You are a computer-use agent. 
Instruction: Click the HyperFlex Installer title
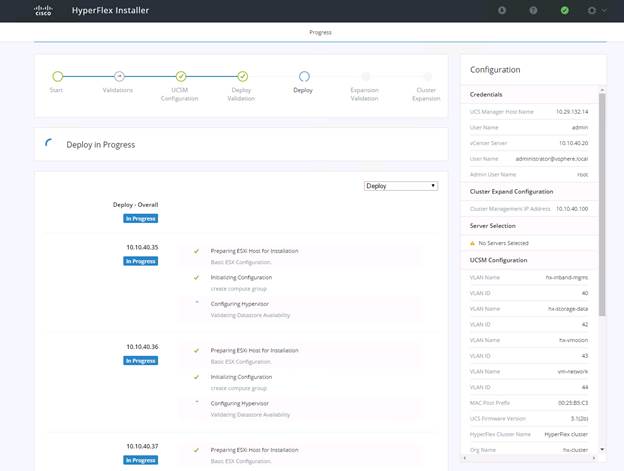(x=110, y=10)
